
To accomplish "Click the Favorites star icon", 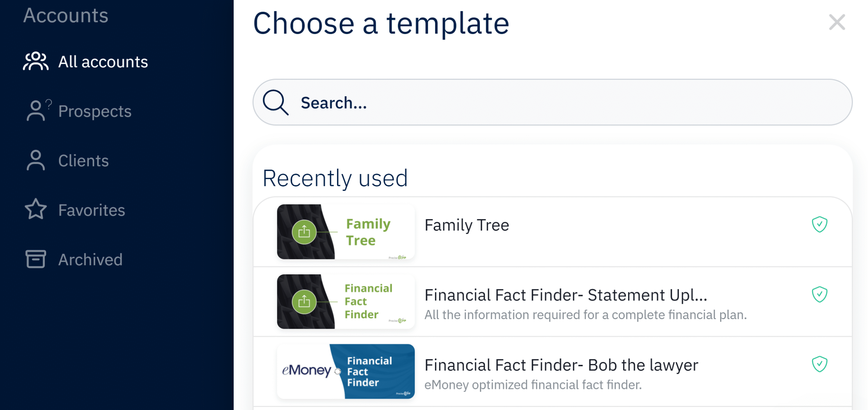I will (x=36, y=209).
